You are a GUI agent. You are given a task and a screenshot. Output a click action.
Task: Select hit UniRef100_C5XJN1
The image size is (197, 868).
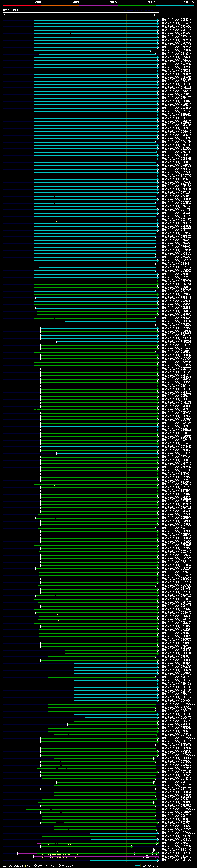[176, 836]
